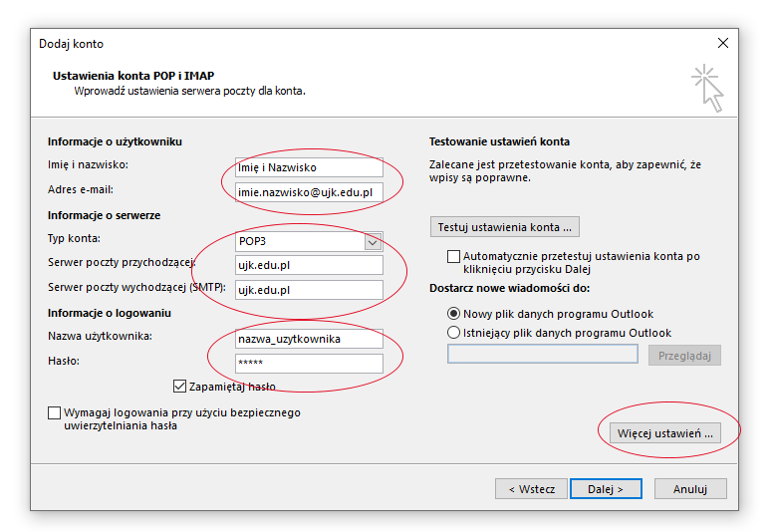Click the Przeglądaj browse button
Image resolution: width=771 pixels, height=532 pixels.
[683, 355]
